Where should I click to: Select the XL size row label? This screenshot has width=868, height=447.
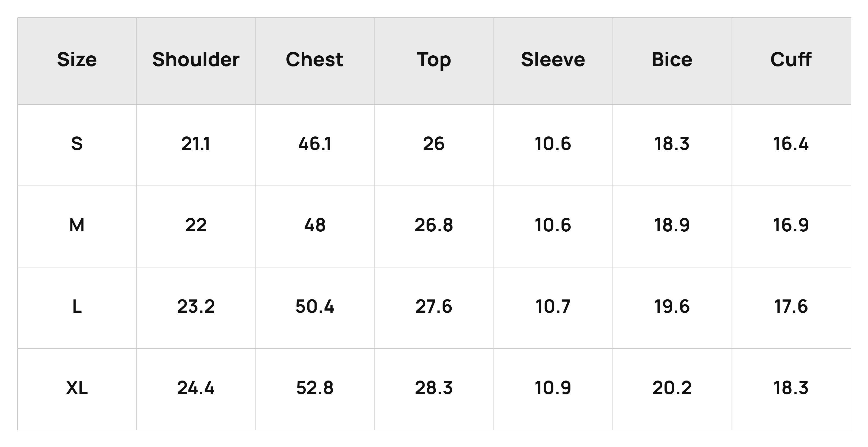pos(77,388)
